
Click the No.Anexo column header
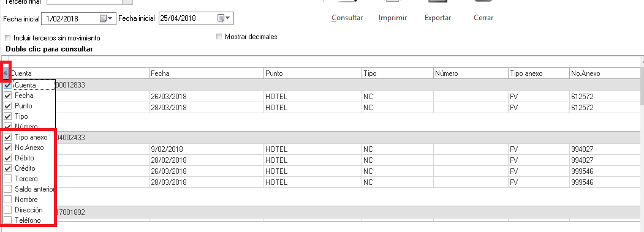[x=604, y=73]
